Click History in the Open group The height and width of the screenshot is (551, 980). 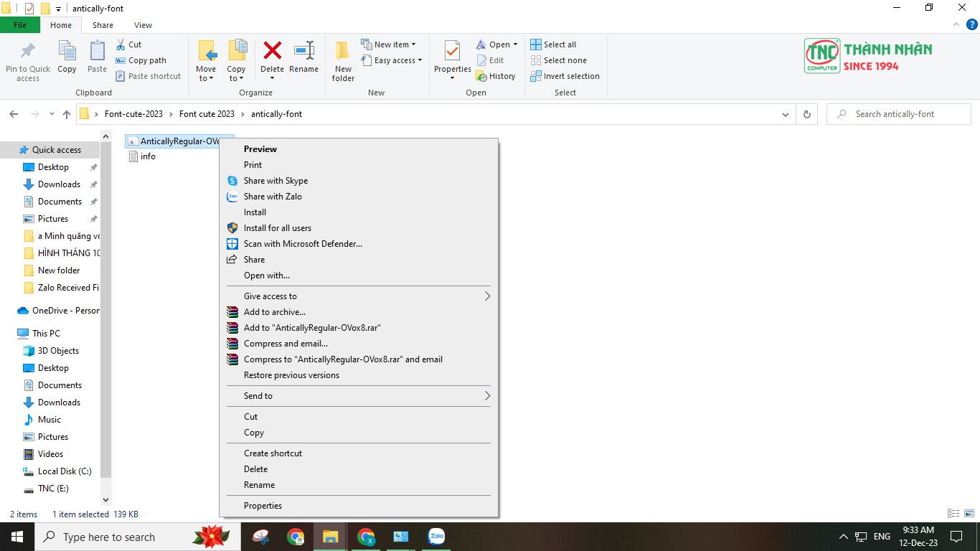point(496,76)
